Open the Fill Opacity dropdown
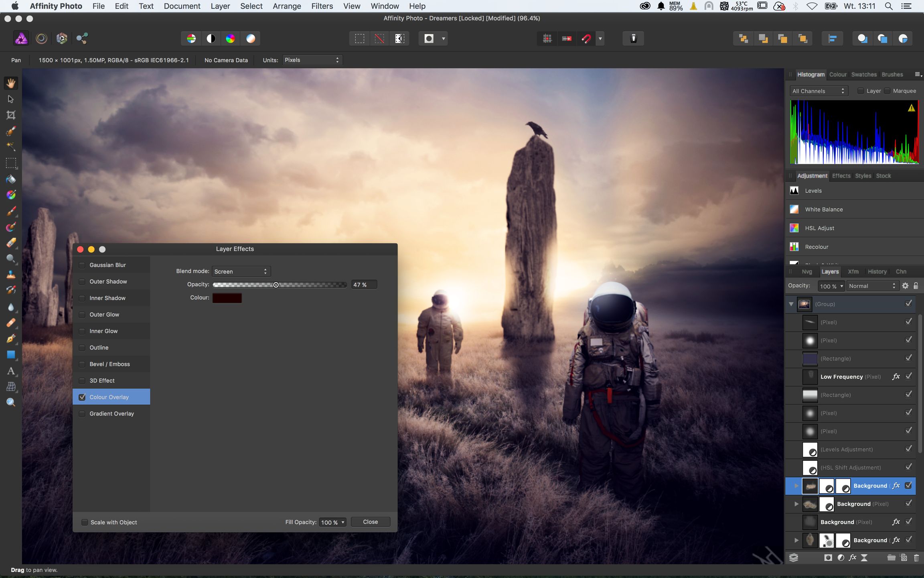The image size is (924, 578). coord(333,522)
